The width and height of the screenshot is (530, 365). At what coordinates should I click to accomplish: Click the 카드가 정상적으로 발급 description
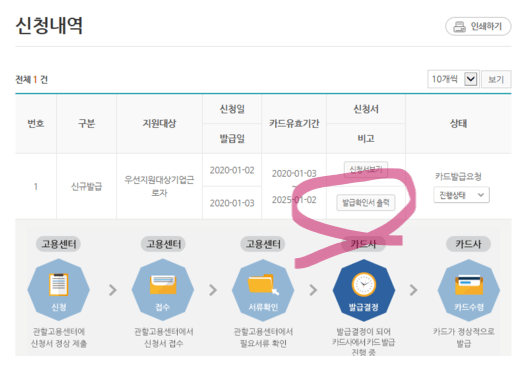(464, 338)
